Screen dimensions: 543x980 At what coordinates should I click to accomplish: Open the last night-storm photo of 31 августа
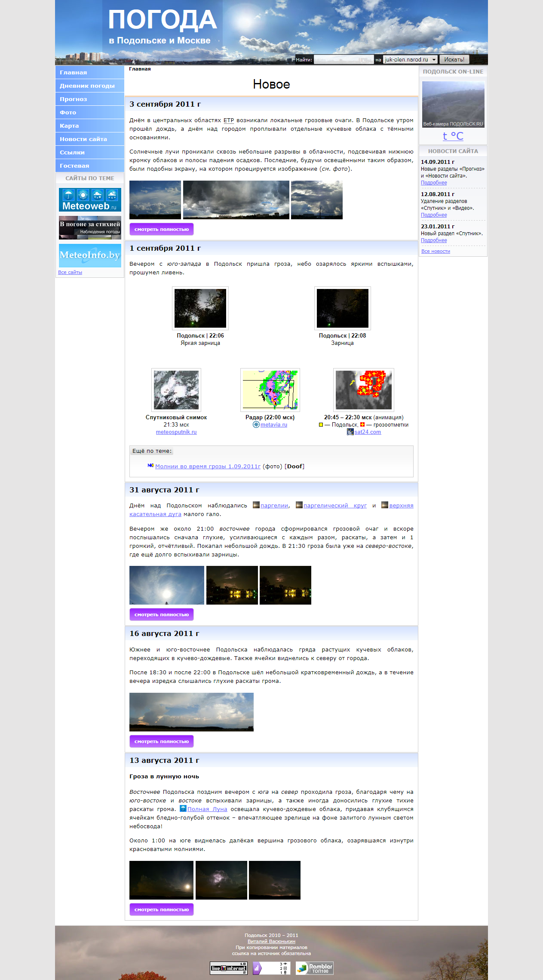285,585
